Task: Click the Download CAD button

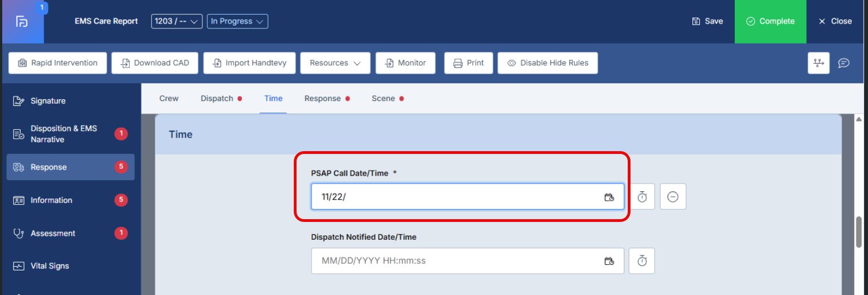Action: click(154, 63)
